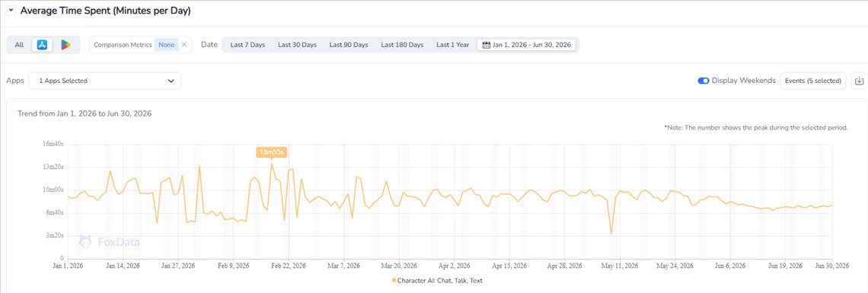
Task: Click the calendar icon in date range
Action: 487,45
